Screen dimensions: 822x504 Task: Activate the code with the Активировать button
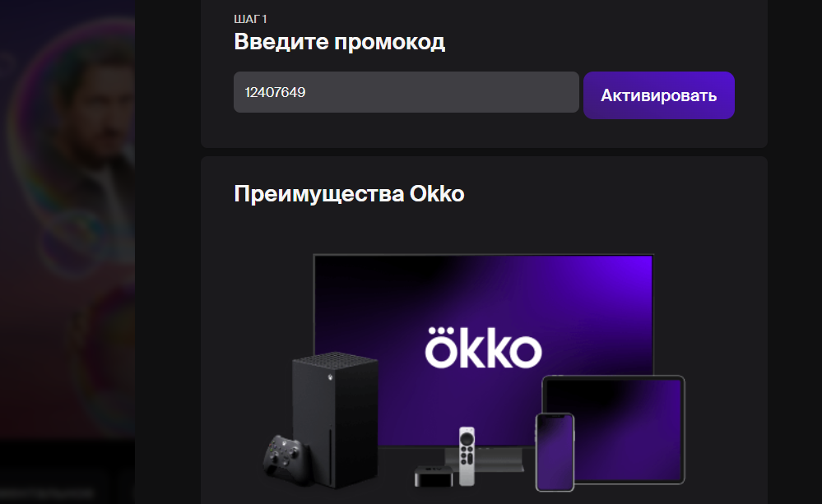tap(659, 95)
